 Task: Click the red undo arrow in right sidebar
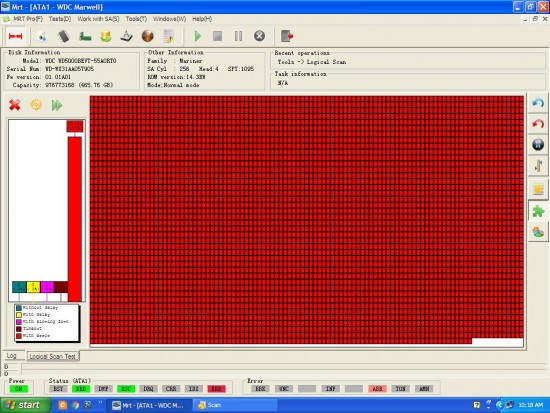[538, 124]
